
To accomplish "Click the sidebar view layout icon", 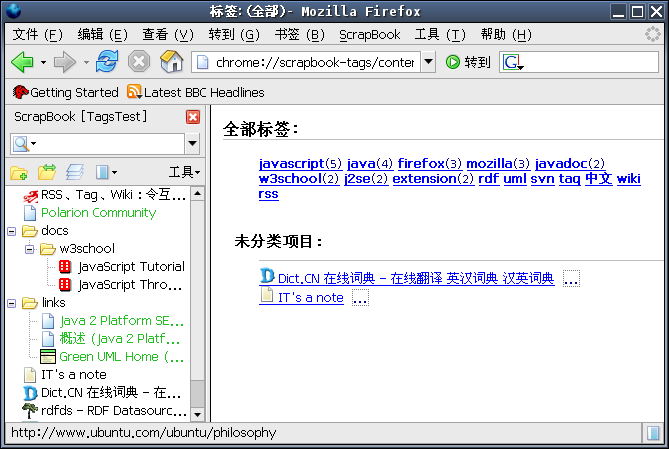I will click(102, 172).
